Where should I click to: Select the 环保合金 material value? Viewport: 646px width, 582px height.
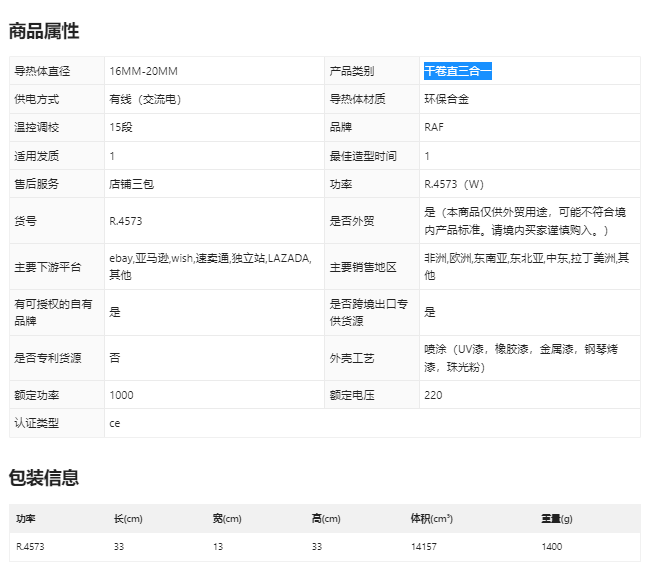pos(446,99)
